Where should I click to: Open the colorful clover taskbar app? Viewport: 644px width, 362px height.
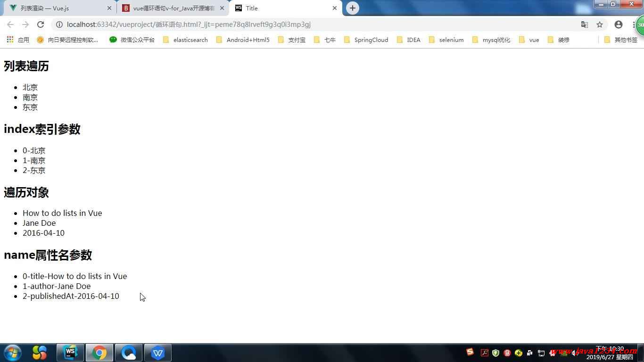point(40,353)
